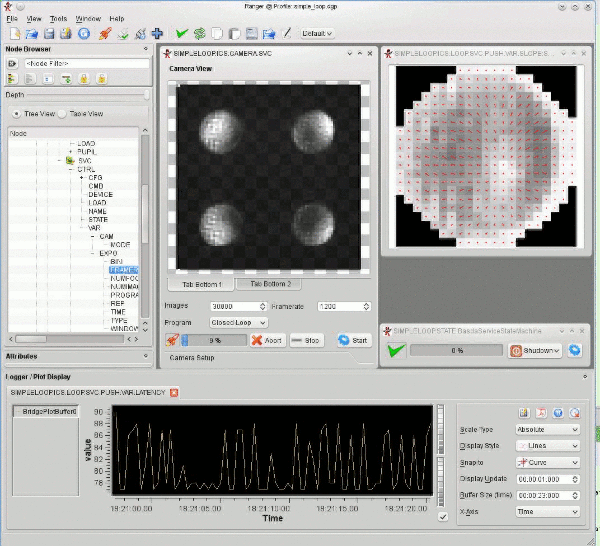Click the state machine refresh icon

point(575,350)
